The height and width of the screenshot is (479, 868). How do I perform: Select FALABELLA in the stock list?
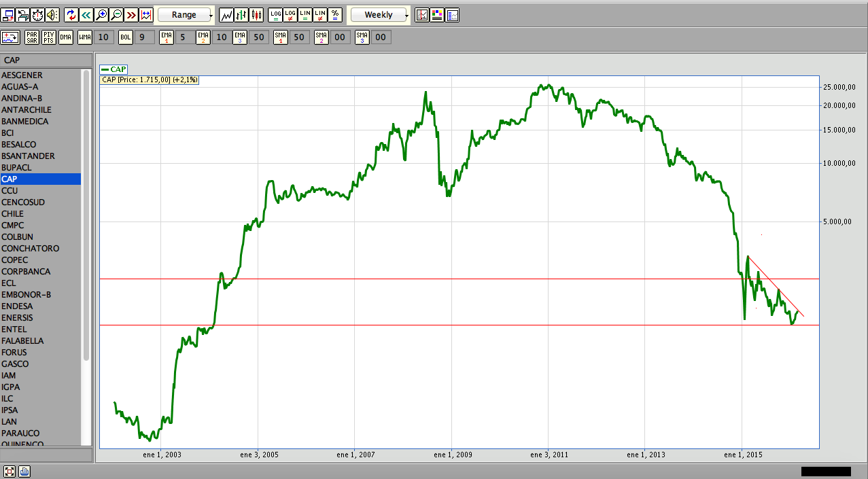click(x=41, y=341)
